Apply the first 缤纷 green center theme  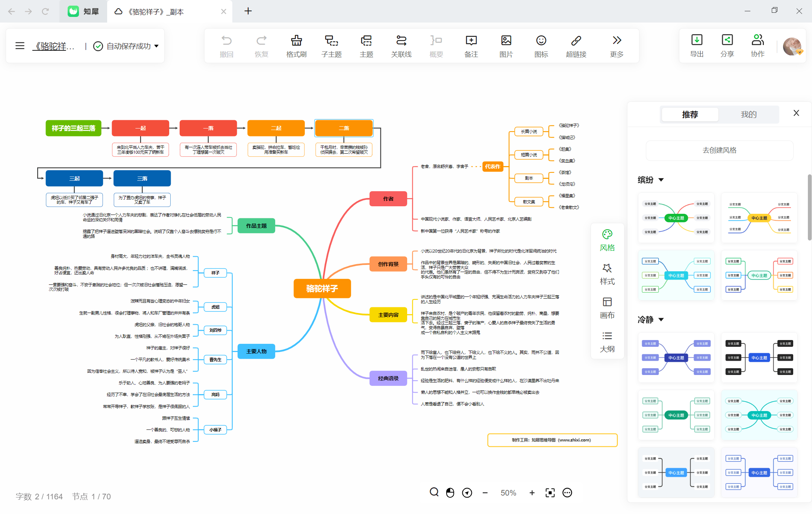[676, 218]
